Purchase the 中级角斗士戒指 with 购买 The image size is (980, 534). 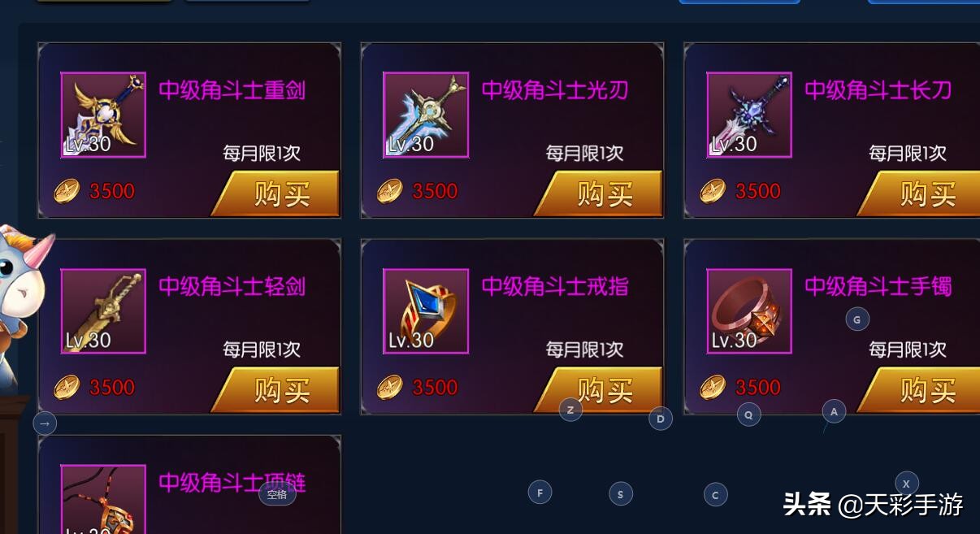tap(599, 390)
